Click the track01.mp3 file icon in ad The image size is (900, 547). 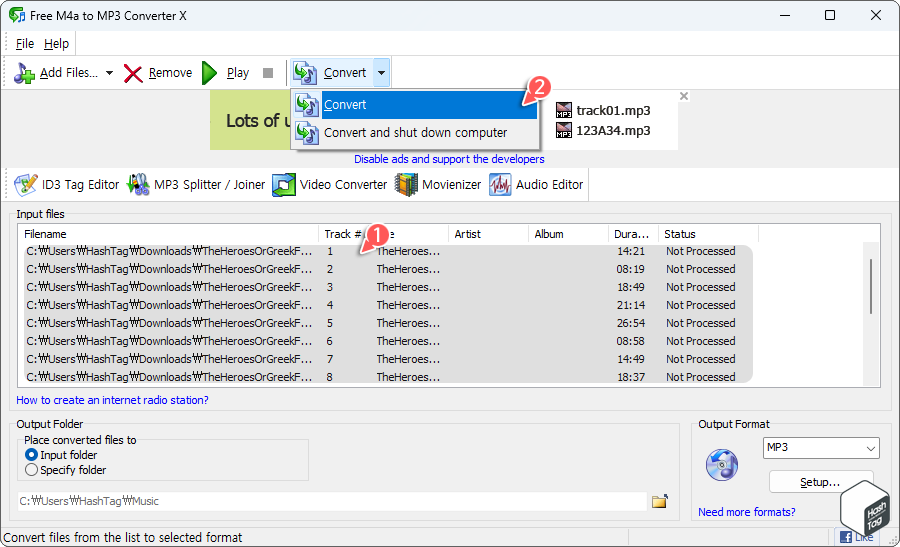coord(564,110)
